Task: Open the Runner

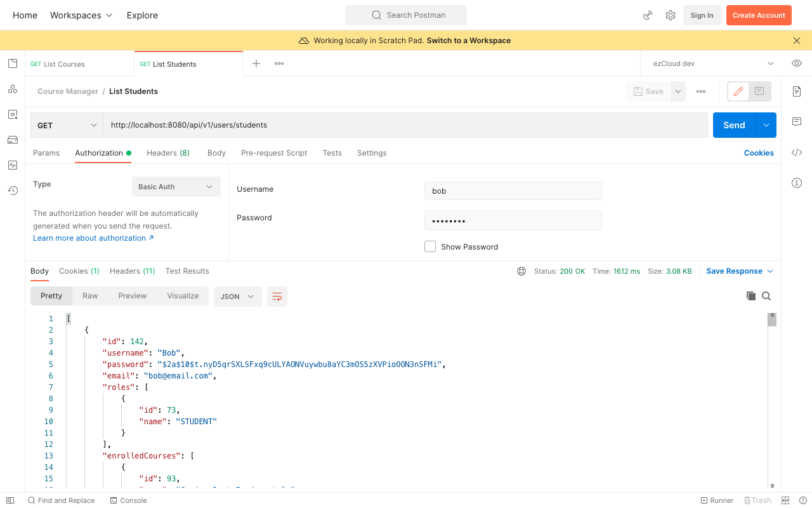Action: pos(717,500)
